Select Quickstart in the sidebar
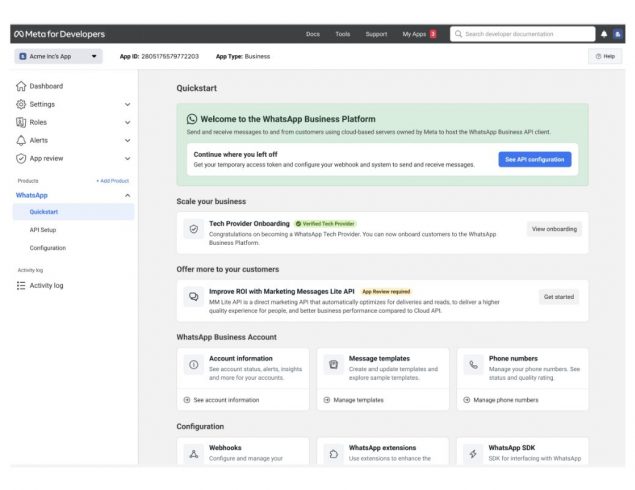Screen dimensions: 635x490 pyautogui.click(x=73, y=212)
